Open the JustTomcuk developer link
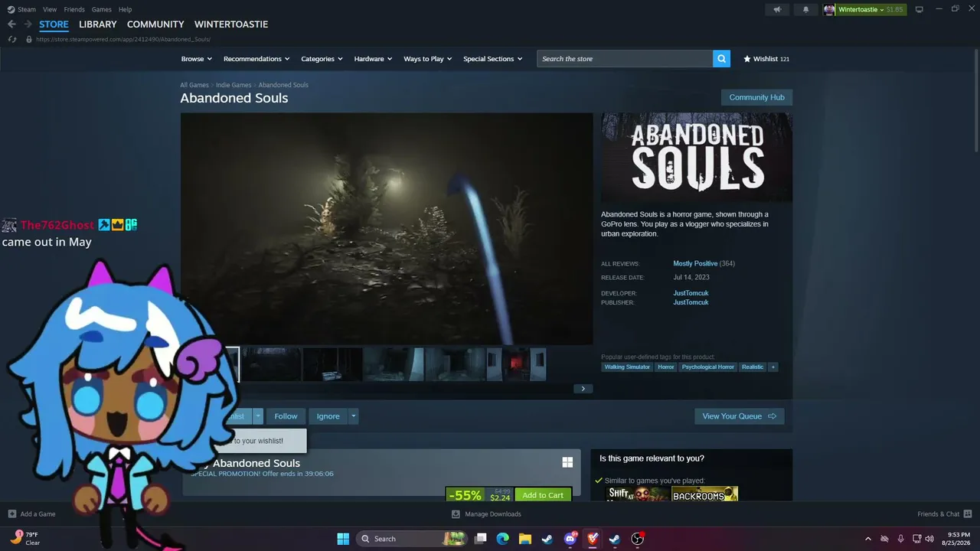Screen dimensions: 980x551 [x=691, y=293]
